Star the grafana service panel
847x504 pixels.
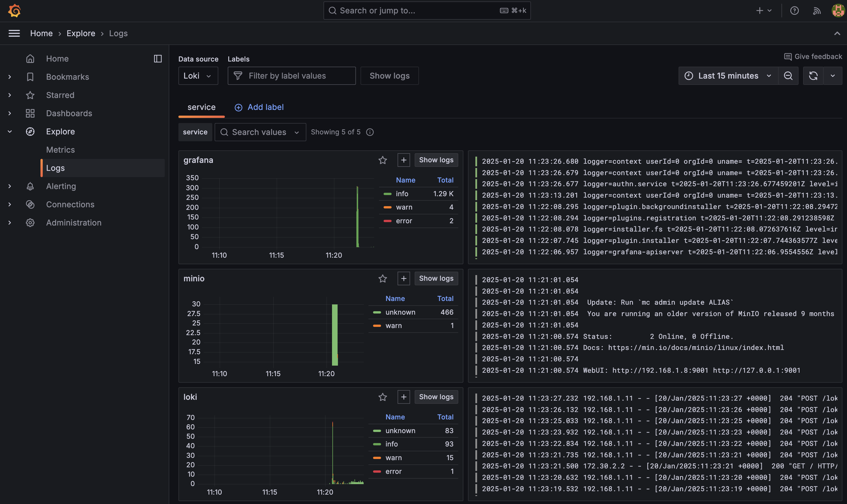(383, 160)
